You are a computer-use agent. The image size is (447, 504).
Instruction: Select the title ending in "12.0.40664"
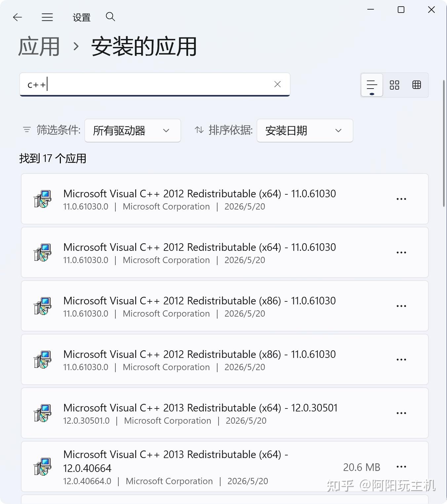pyautogui.click(x=176, y=461)
